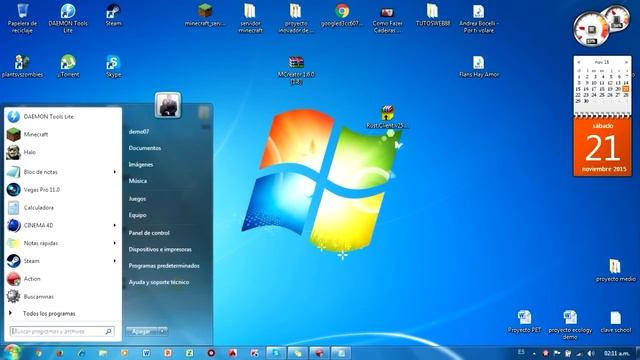Image resolution: width=640 pixels, height=360 pixels.
Task: Open shutdown options arrow beside Apagar
Action: (163, 331)
